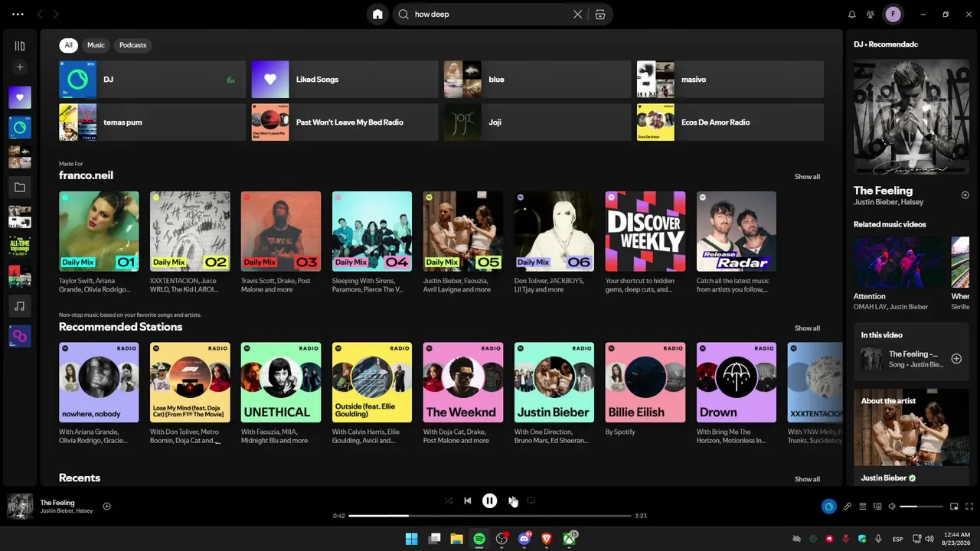Open Daily Mix 05 cover
980x551 pixels.
[x=463, y=231]
